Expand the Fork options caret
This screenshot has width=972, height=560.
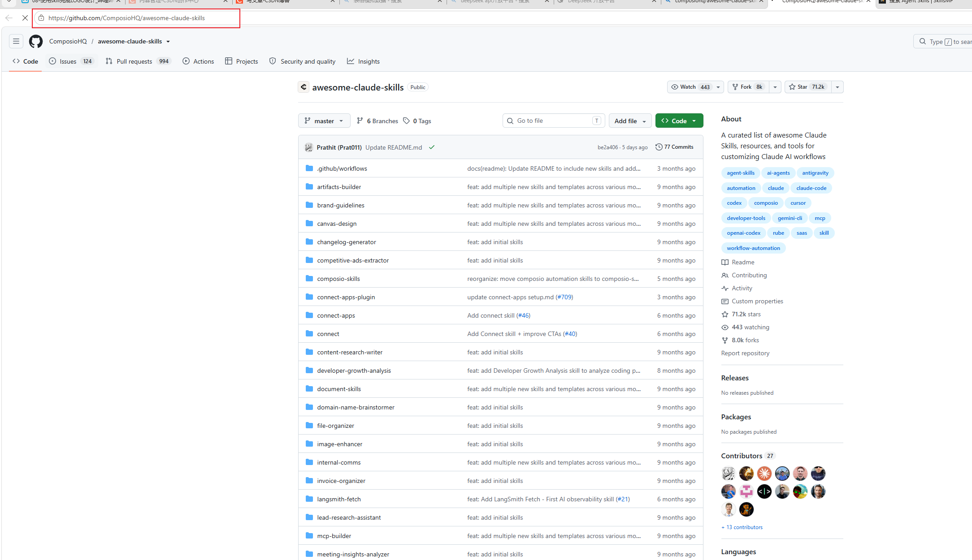click(x=775, y=87)
